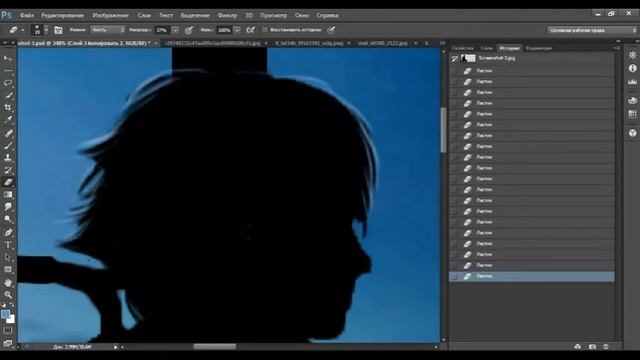640x360 pixels.
Task: Toggle pressure for opacity button
Action: [x=189, y=30]
